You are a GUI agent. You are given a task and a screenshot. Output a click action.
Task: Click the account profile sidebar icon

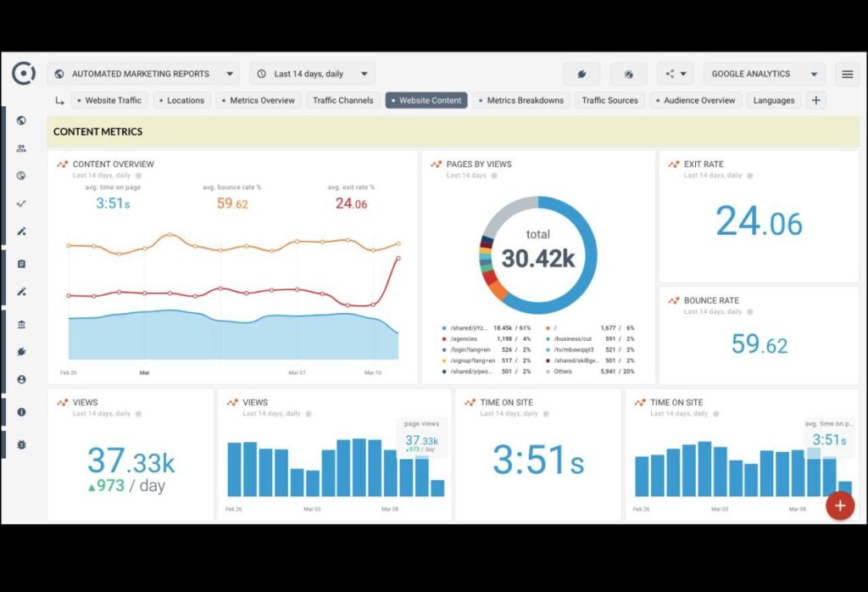pos(21,380)
